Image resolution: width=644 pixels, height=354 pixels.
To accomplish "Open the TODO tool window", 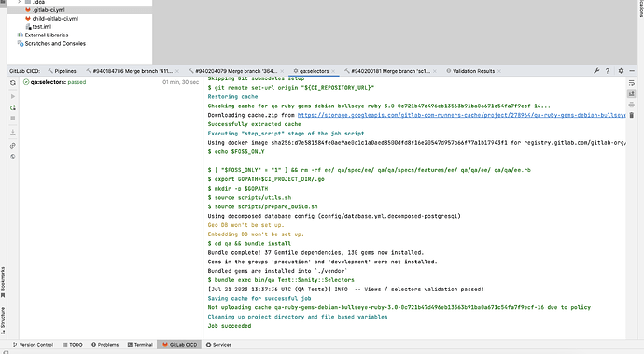I will click(73, 345).
